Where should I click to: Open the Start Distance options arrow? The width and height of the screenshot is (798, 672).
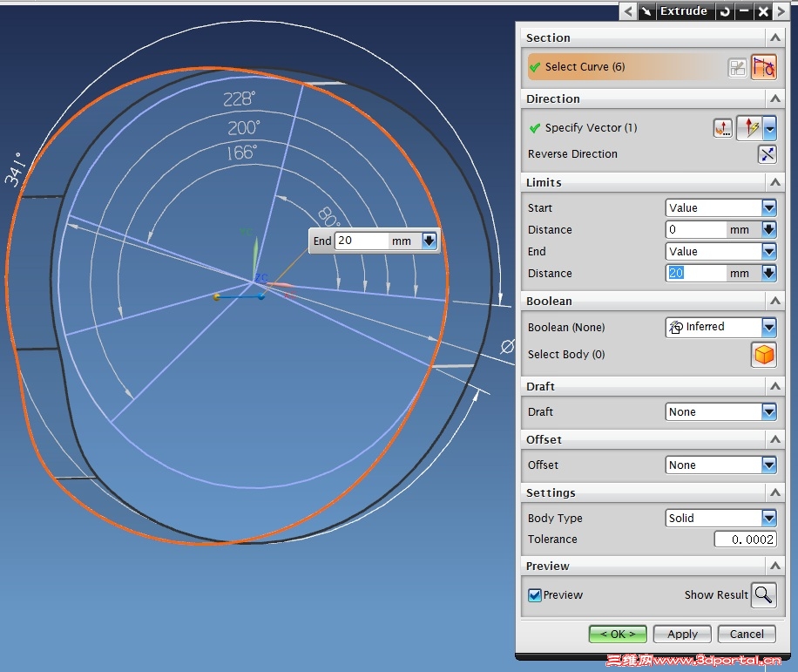(x=769, y=229)
